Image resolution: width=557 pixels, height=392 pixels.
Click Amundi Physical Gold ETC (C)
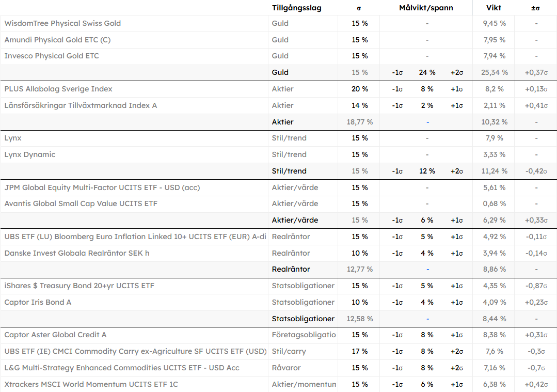pos(57,40)
